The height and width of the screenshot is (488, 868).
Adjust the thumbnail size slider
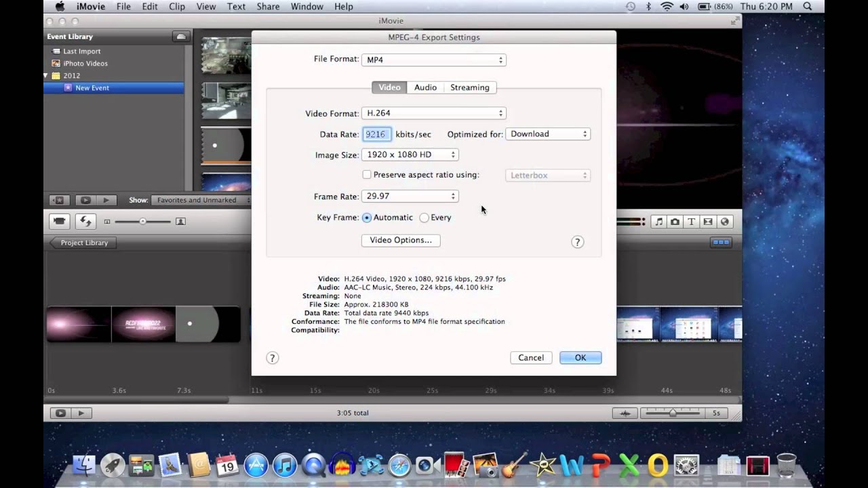point(142,222)
